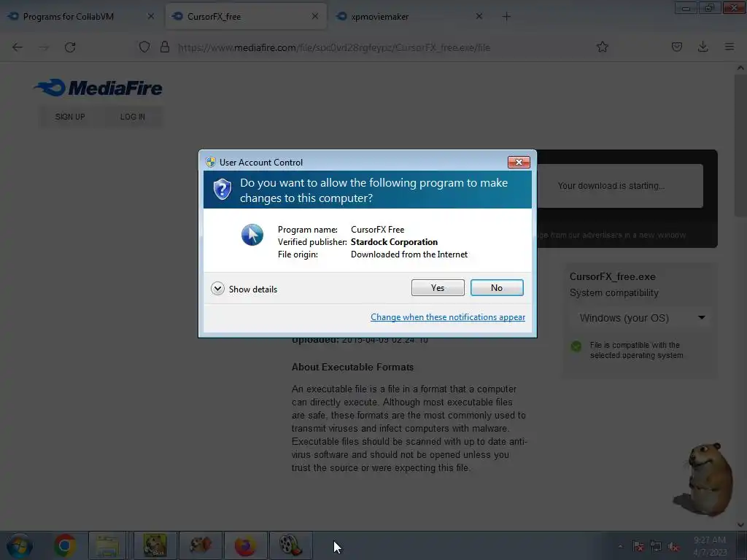Click the CursorFX program icon in dialog

[x=252, y=235]
